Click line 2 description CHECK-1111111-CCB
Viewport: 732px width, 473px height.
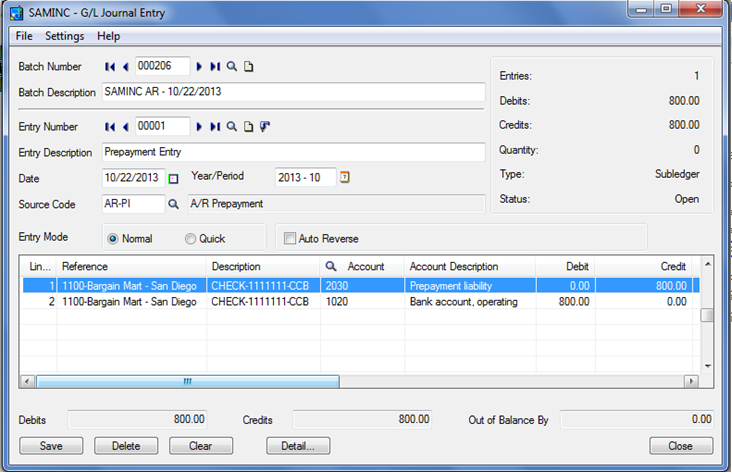pos(263,302)
